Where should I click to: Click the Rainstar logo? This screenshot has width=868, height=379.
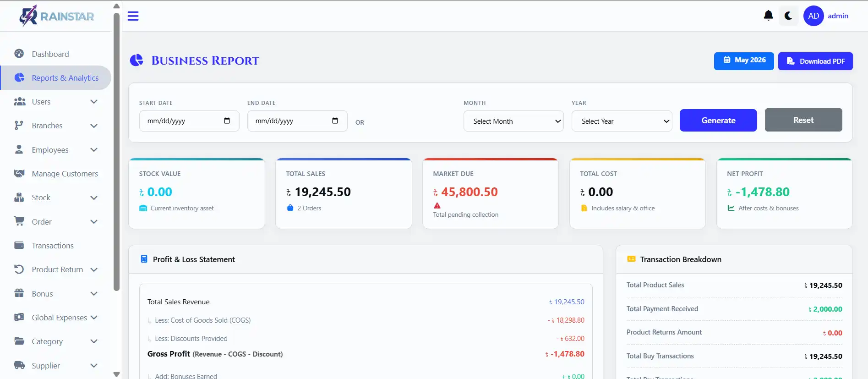pos(56,16)
